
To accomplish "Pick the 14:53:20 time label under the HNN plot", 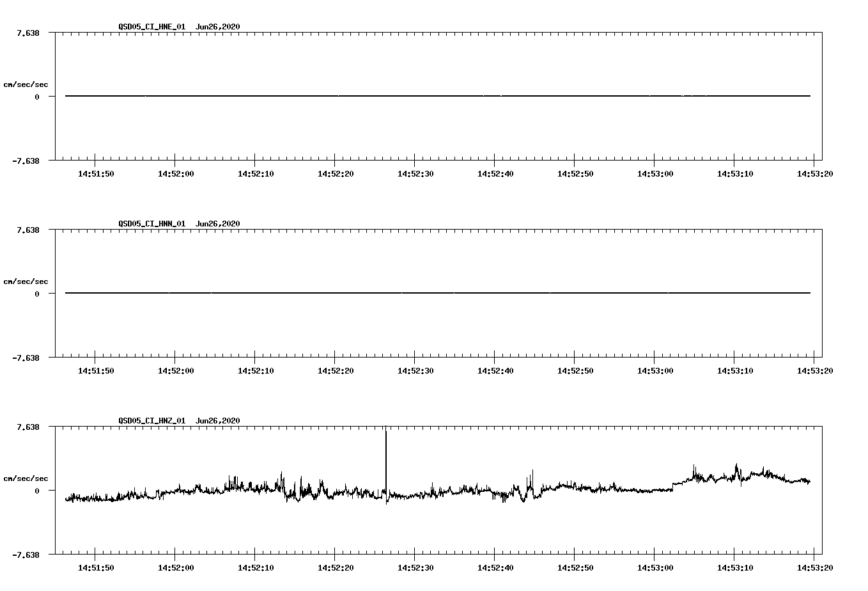I will (814, 370).
